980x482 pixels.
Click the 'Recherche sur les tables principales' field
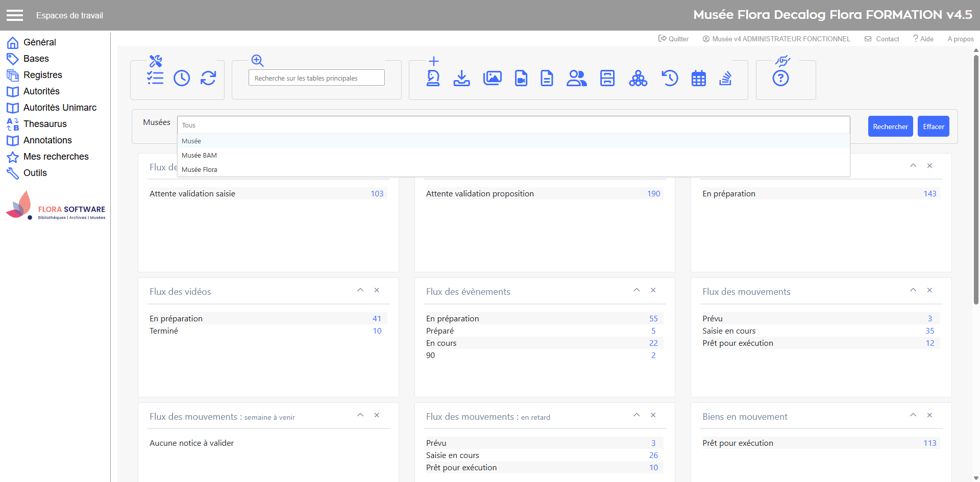[x=316, y=78]
